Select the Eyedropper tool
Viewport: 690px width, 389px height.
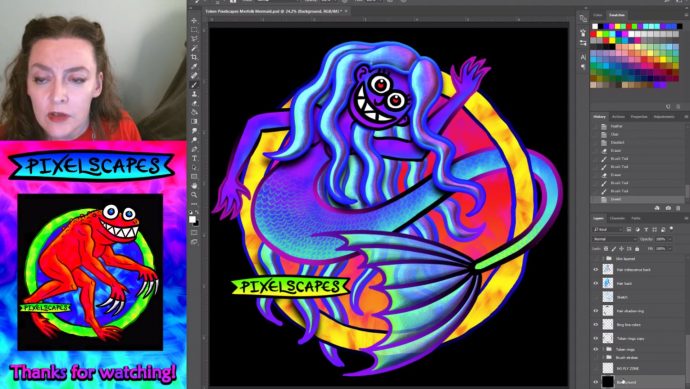click(194, 66)
